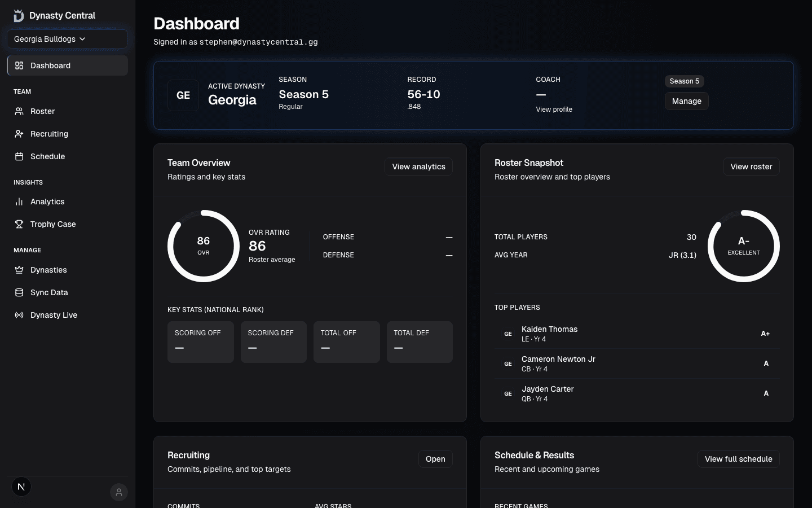Click the Dynasty Live broadcast icon
This screenshot has height=508, width=812.
coord(19,315)
